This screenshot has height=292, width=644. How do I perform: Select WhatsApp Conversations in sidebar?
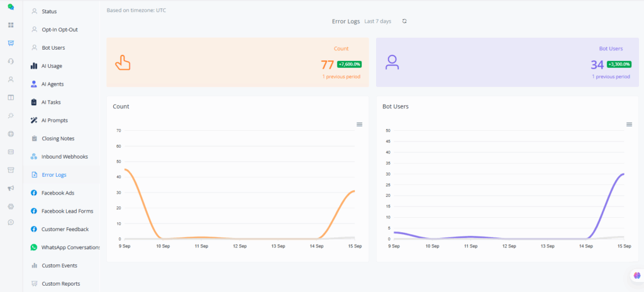click(70, 247)
